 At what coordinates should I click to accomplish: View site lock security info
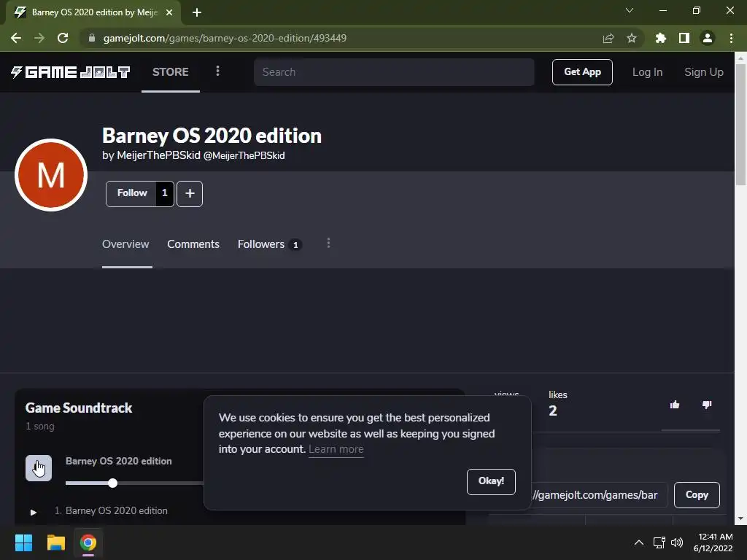click(92, 38)
